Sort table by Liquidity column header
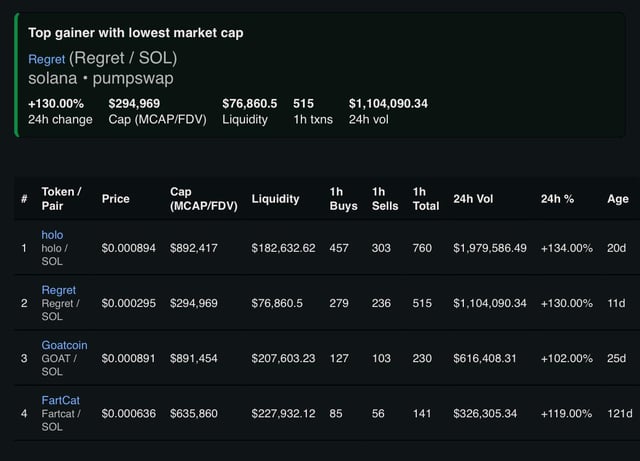The height and width of the screenshot is (461, 640). pyautogui.click(x=276, y=199)
